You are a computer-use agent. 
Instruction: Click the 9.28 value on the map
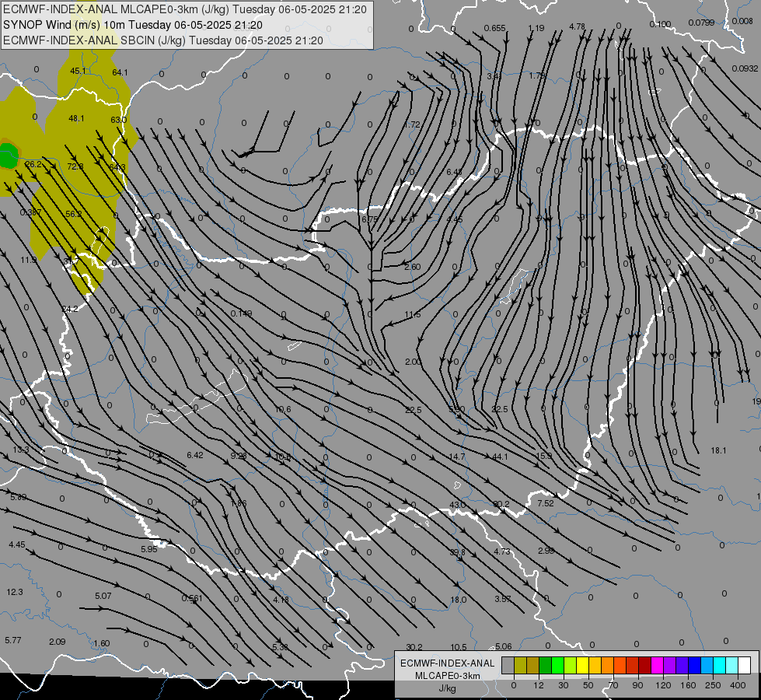239,456
